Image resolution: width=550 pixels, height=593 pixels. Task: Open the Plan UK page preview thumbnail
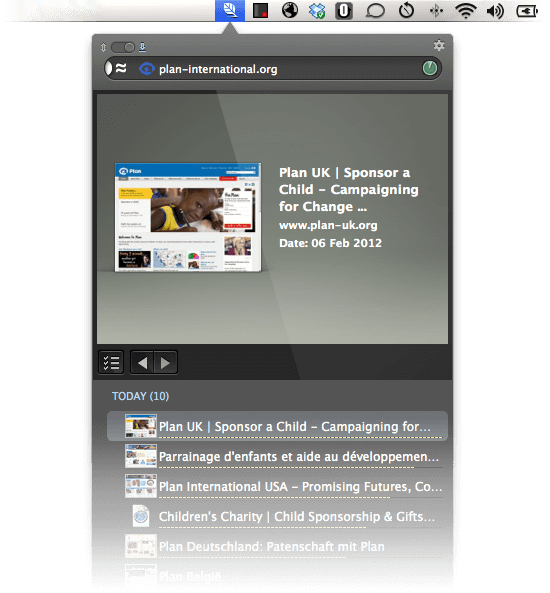point(188,217)
